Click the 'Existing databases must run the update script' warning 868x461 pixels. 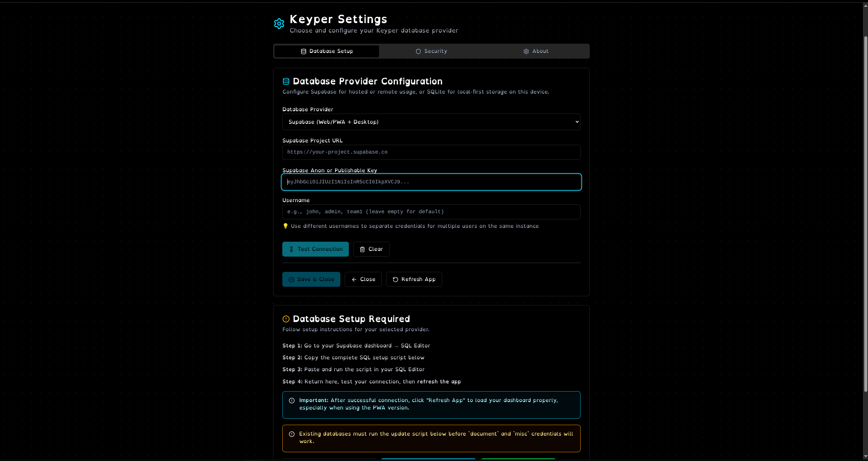click(436, 438)
